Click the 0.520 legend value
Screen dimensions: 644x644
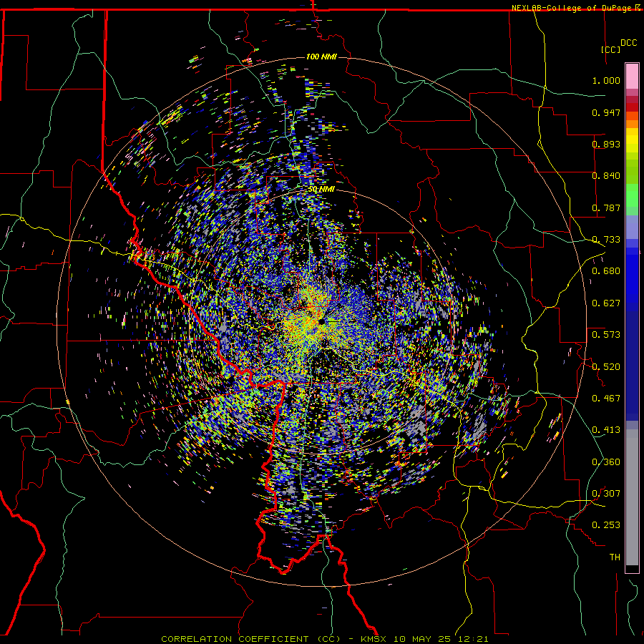click(x=606, y=366)
